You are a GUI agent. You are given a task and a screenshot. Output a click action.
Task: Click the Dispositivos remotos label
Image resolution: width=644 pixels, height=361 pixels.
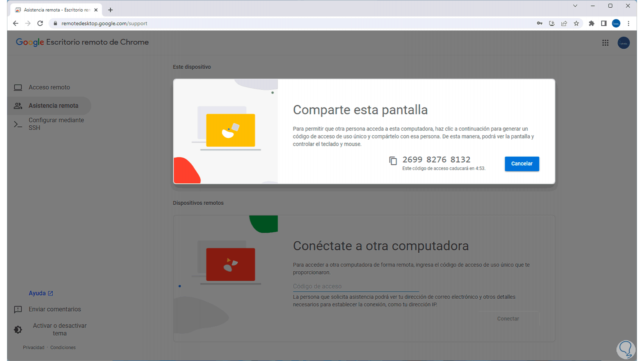pos(198,203)
